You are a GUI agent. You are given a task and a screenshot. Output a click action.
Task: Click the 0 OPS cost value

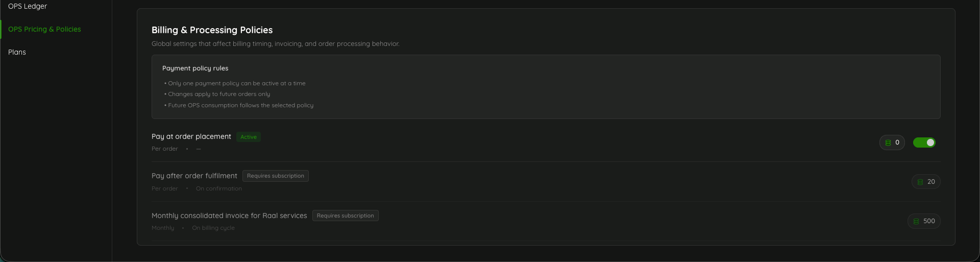897,142
